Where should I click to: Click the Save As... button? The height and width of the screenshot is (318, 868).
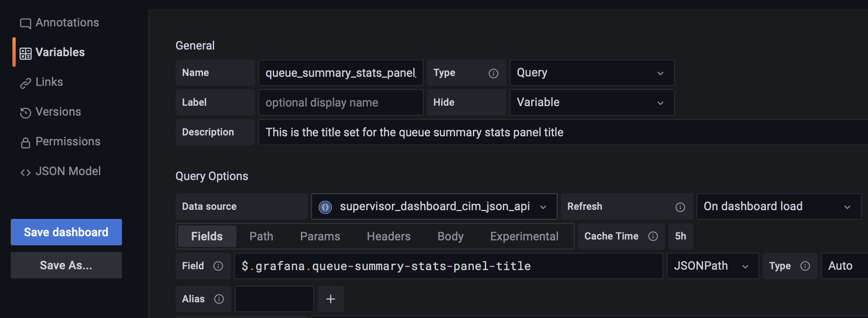(x=66, y=265)
